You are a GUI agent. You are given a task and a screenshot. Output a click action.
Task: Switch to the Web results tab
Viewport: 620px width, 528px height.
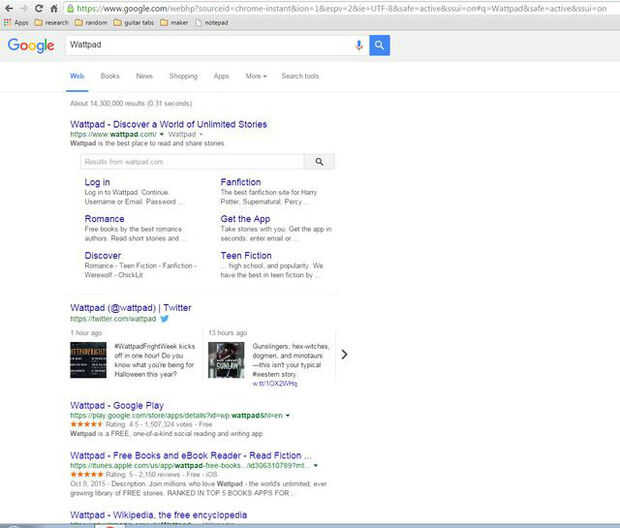coord(77,76)
